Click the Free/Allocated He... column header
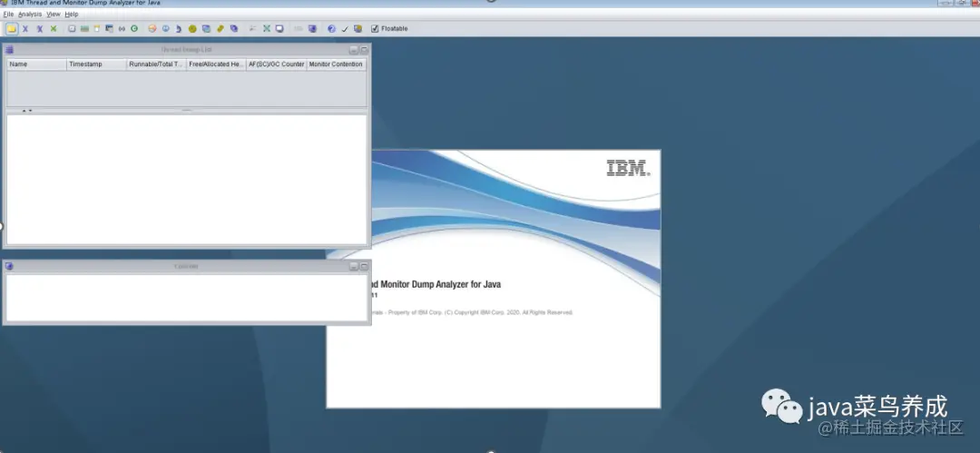 (x=216, y=64)
